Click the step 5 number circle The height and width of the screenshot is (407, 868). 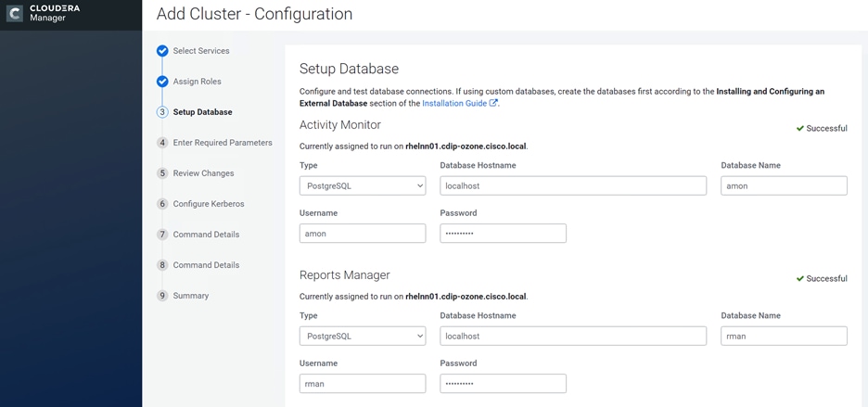pos(162,173)
